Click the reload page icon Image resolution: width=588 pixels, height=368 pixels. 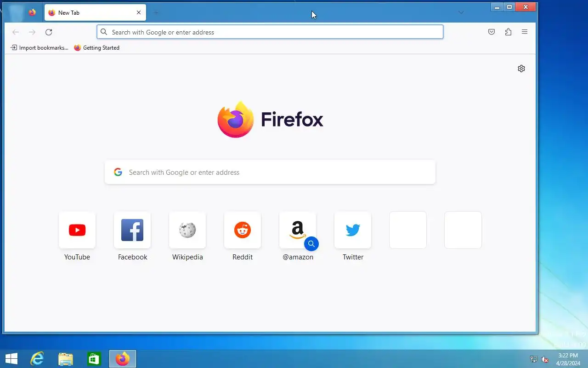click(x=49, y=32)
